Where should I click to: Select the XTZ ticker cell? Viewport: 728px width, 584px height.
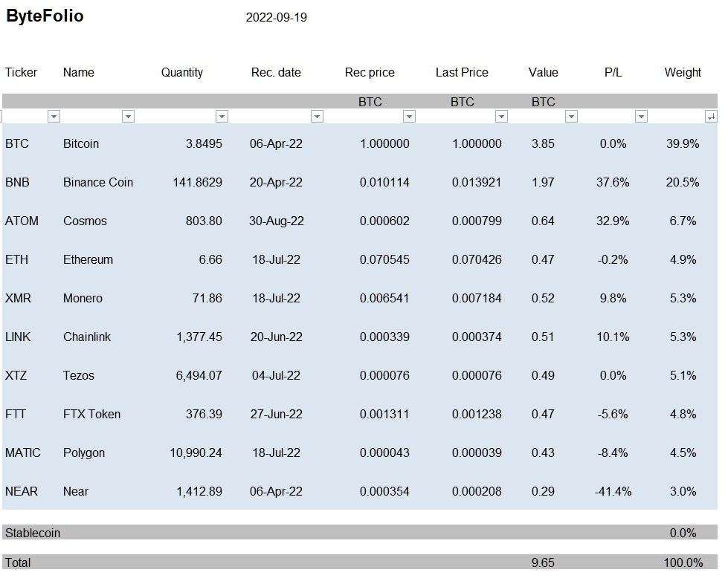point(16,375)
